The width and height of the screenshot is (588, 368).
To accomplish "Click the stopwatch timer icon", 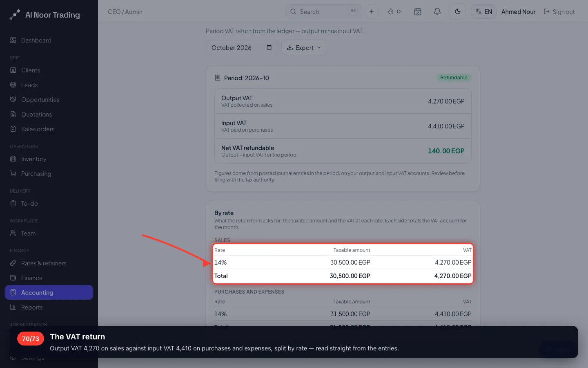I will tap(391, 11).
